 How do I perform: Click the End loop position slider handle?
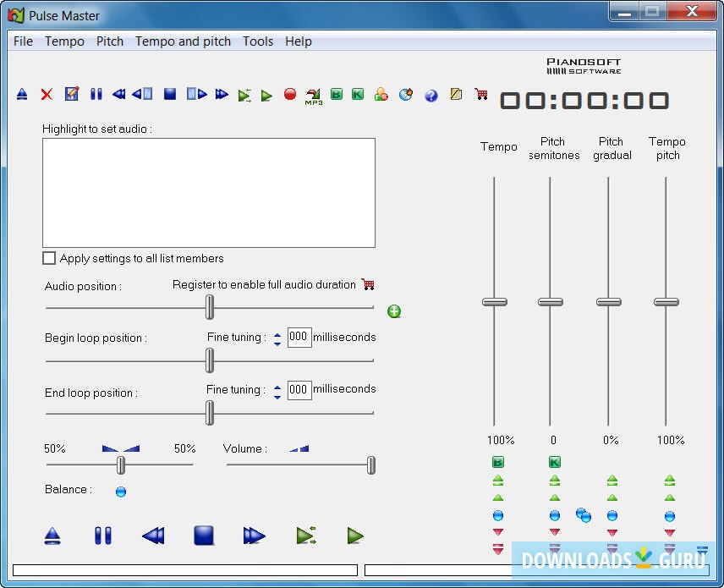pyautogui.click(x=210, y=413)
